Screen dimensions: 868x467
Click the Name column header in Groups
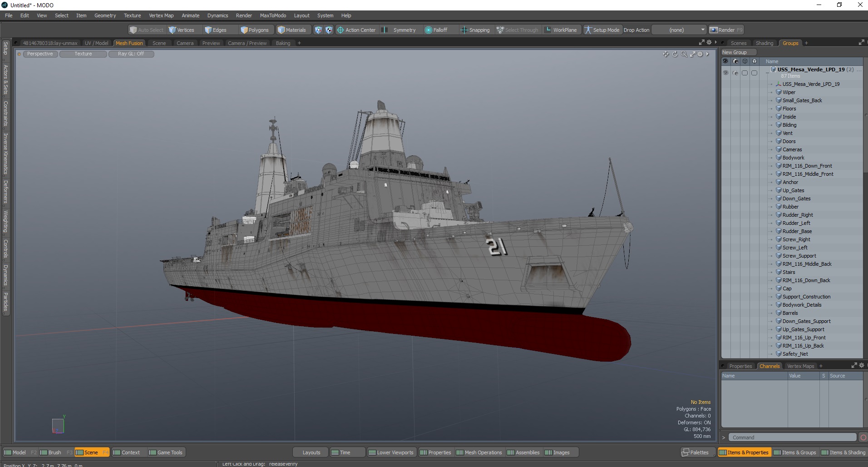point(772,61)
